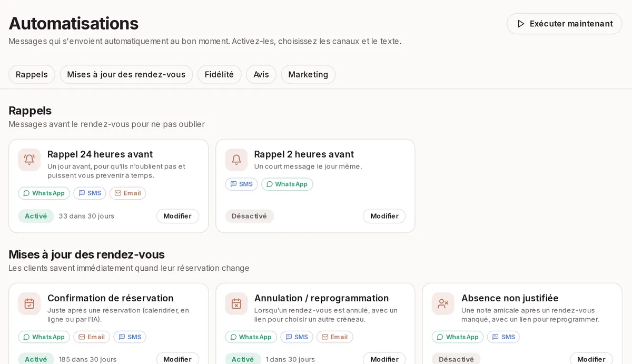This screenshot has height=364, width=632.
Task: Click the SMS chip on Rappel 2 heures avant
Action: coord(242,184)
